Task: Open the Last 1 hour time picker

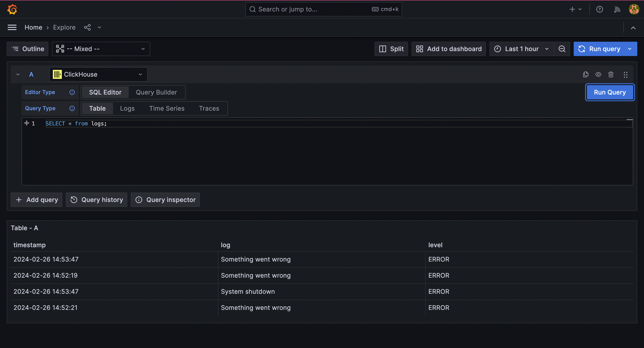Action: tap(521, 49)
